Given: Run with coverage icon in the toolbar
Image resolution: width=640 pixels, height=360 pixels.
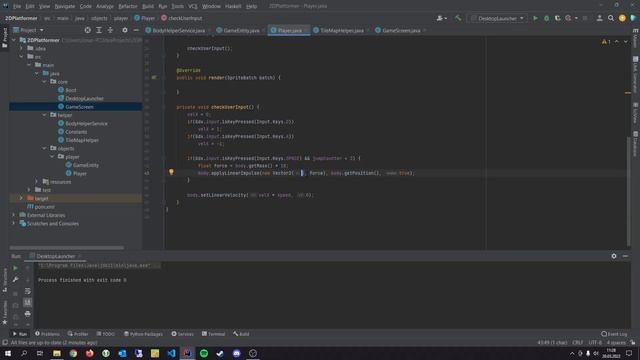Looking at the screenshot, I should 558,18.
